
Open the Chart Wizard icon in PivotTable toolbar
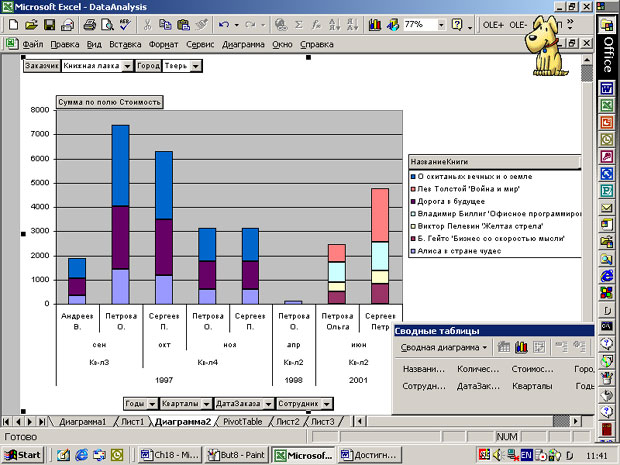tap(519, 347)
